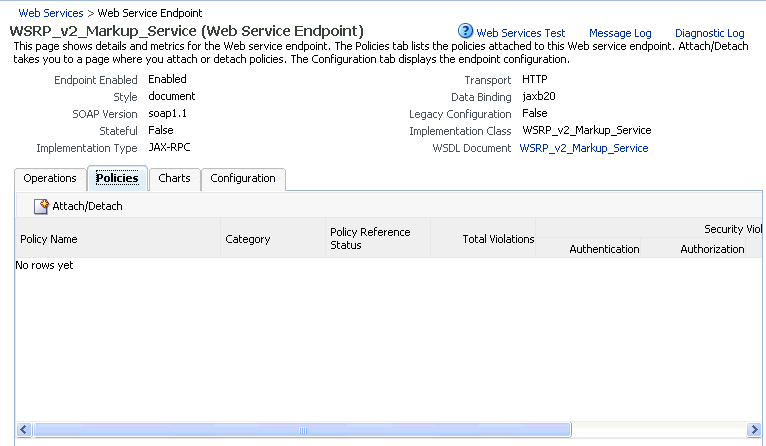Open the Diagnostic Log link
Screen dimensions: 766x446
pos(709,33)
